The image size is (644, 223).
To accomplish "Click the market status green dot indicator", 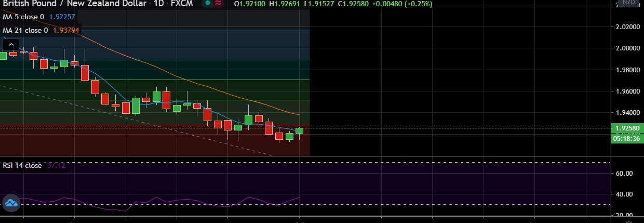I will click(207, 3).
